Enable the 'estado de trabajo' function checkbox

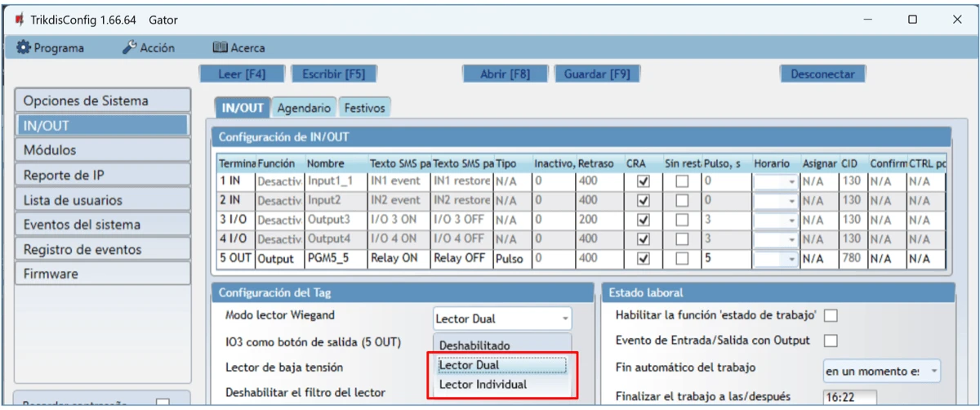pyautogui.click(x=833, y=316)
